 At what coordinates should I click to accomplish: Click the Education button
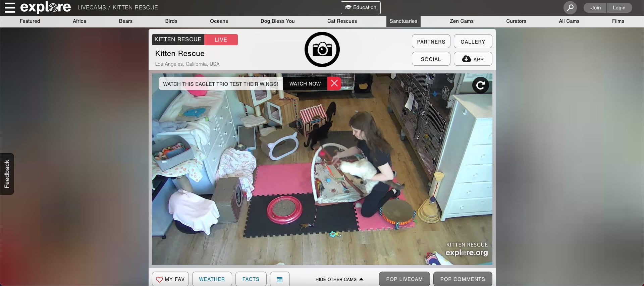(361, 7)
